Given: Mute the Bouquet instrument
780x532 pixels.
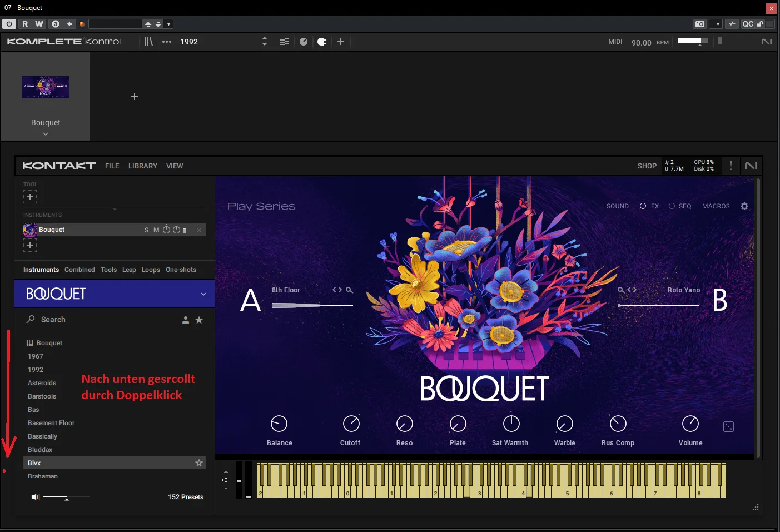Looking at the screenshot, I should pos(156,230).
